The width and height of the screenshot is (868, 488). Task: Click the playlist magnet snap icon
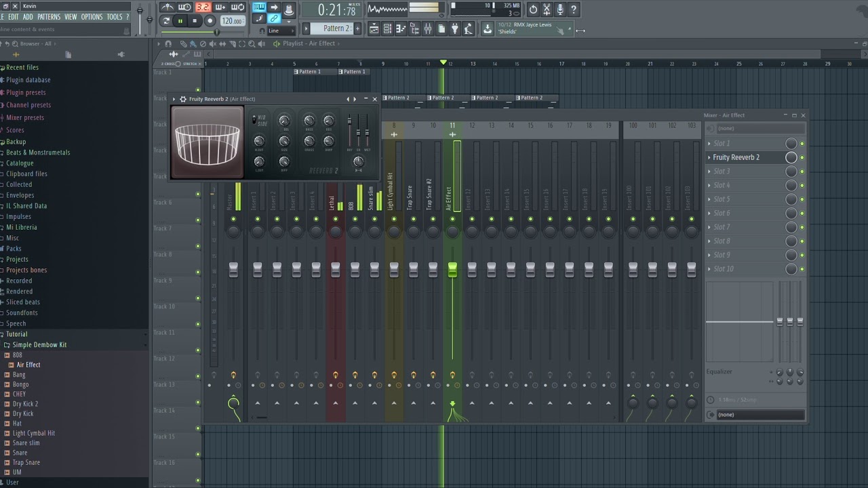pos(168,43)
